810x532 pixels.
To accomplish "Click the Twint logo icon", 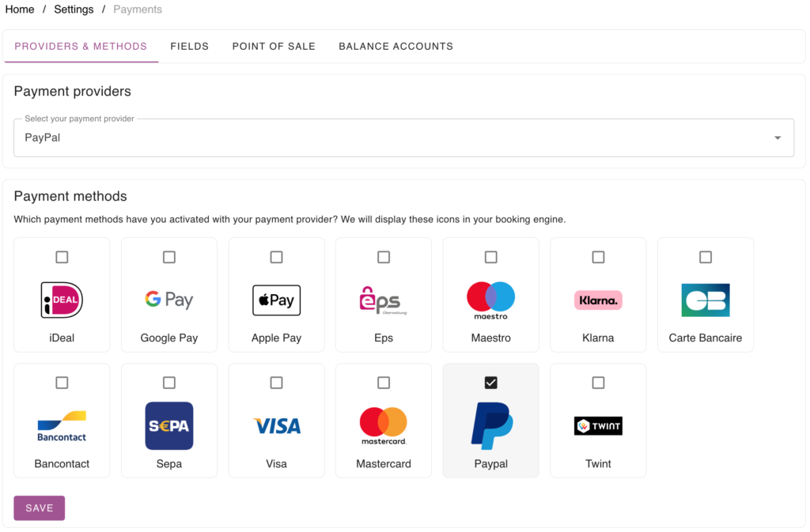I will pos(598,426).
